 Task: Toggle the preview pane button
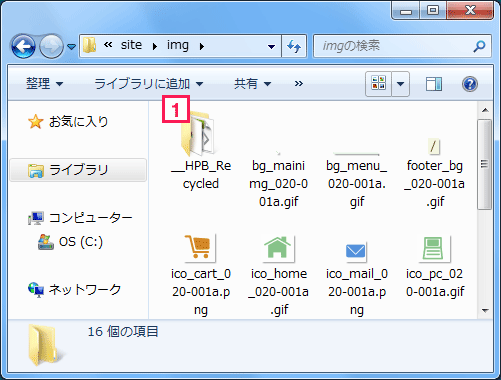tap(434, 84)
